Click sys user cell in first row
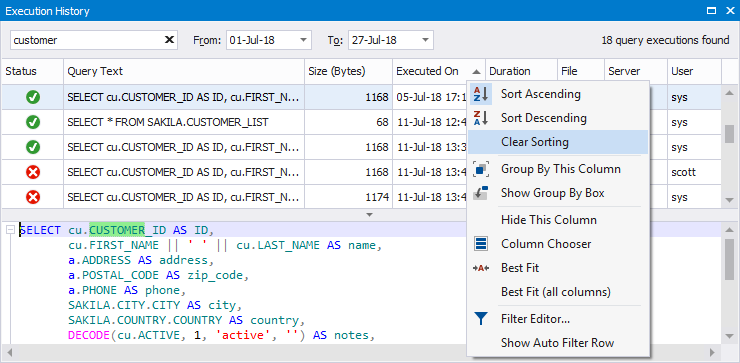740x363 pixels. point(694,98)
